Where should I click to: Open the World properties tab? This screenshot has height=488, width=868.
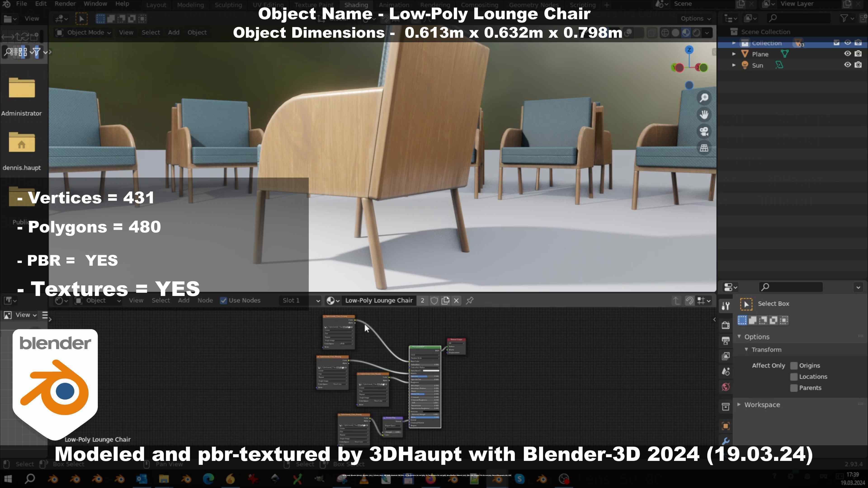pyautogui.click(x=726, y=387)
